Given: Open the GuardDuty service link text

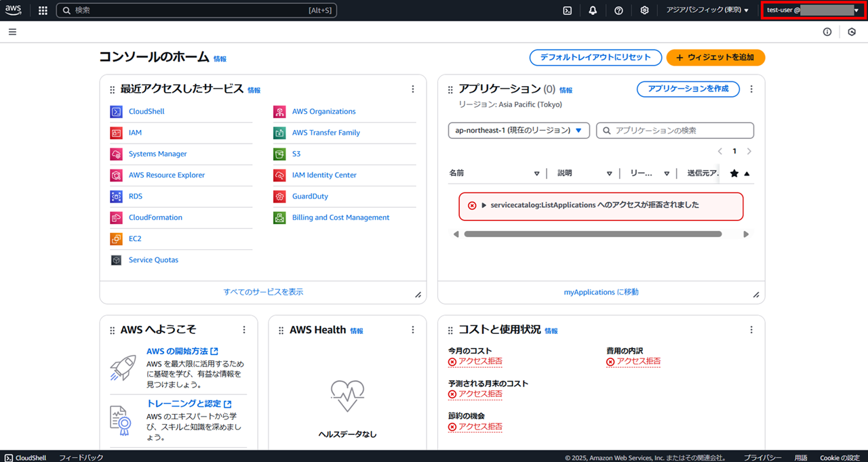Looking at the screenshot, I should pos(310,196).
